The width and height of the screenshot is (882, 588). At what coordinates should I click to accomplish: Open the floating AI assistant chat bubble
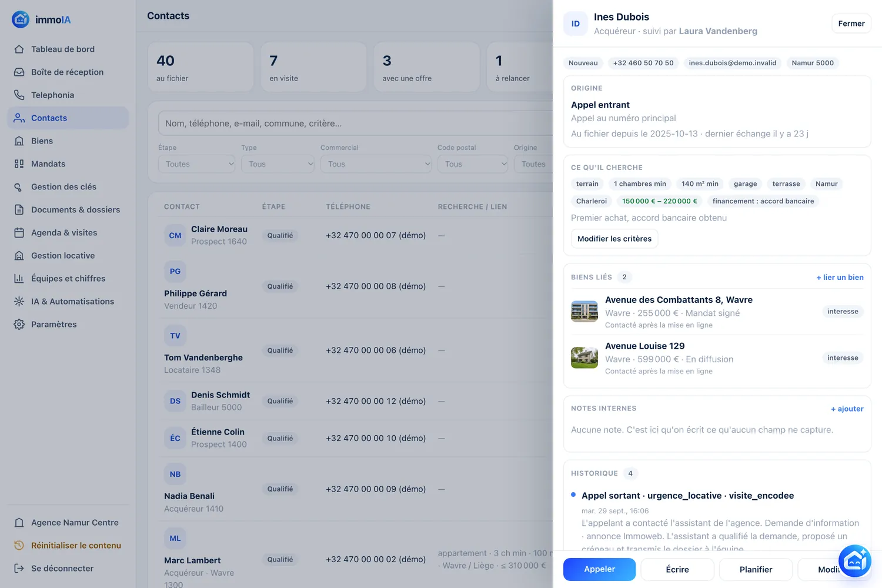(x=854, y=561)
